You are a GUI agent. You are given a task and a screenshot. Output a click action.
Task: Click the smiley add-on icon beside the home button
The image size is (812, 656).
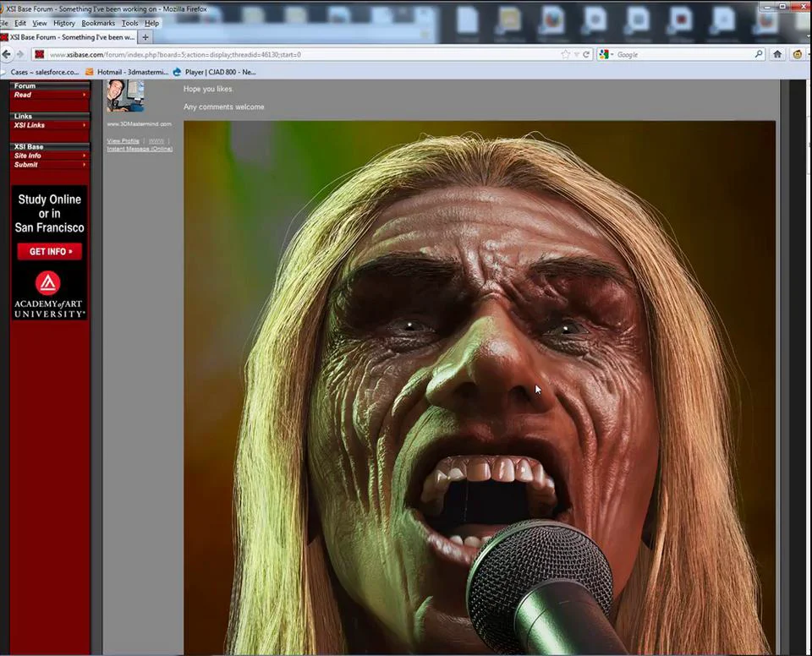tap(798, 54)
